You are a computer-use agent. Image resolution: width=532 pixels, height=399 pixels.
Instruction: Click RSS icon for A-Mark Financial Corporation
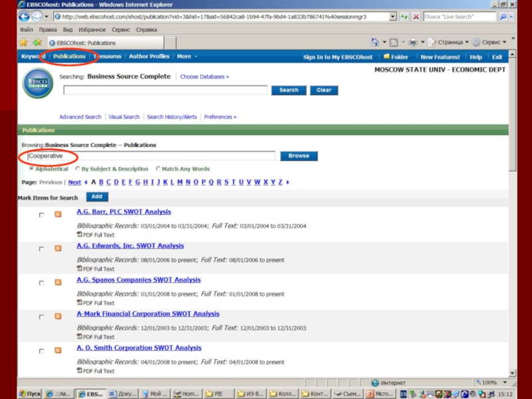click(58, 316)
